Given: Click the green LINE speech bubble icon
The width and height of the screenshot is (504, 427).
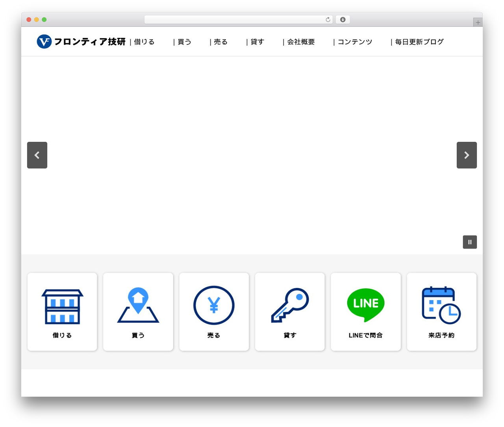Looking at the screenshot, I should tap(366, 305).
